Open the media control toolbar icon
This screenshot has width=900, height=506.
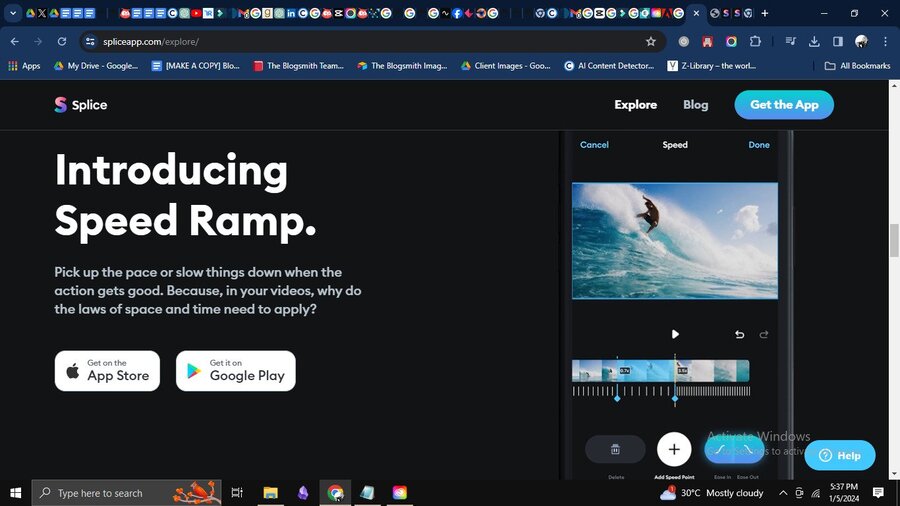790,41
